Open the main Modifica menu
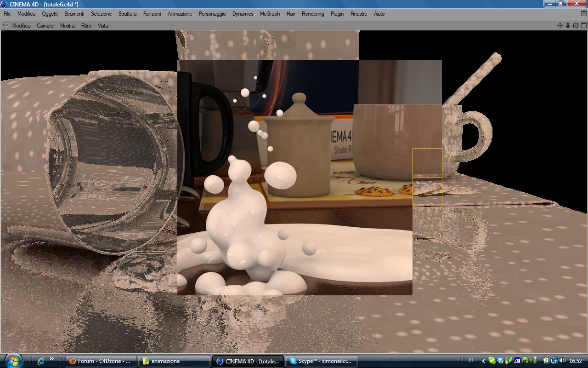This screenshot has width=588, height=368. pos(26,14)
